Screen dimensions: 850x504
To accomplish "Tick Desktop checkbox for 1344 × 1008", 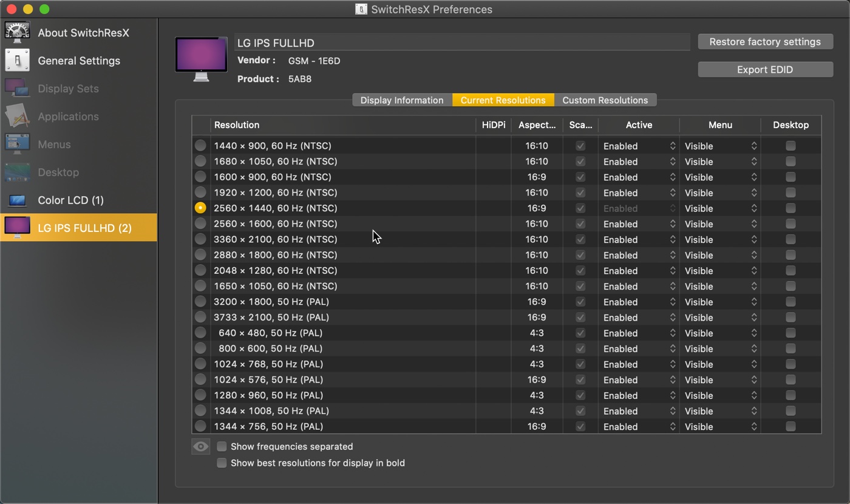I will 790,411.
